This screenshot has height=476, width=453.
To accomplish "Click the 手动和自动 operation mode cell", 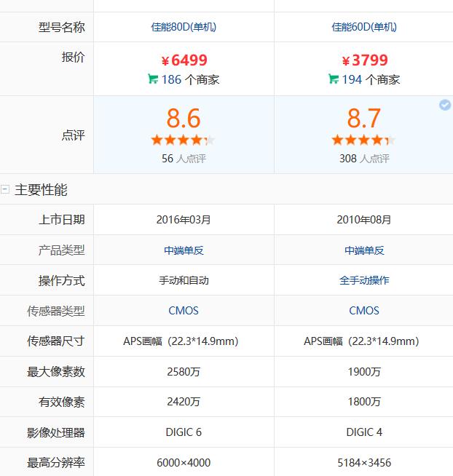I will 184,280.
